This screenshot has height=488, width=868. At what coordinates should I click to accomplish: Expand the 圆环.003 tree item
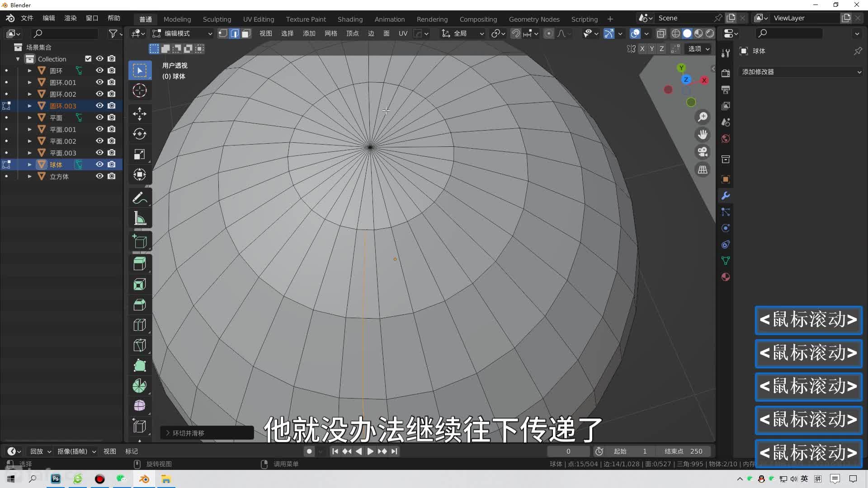(29, 106)
